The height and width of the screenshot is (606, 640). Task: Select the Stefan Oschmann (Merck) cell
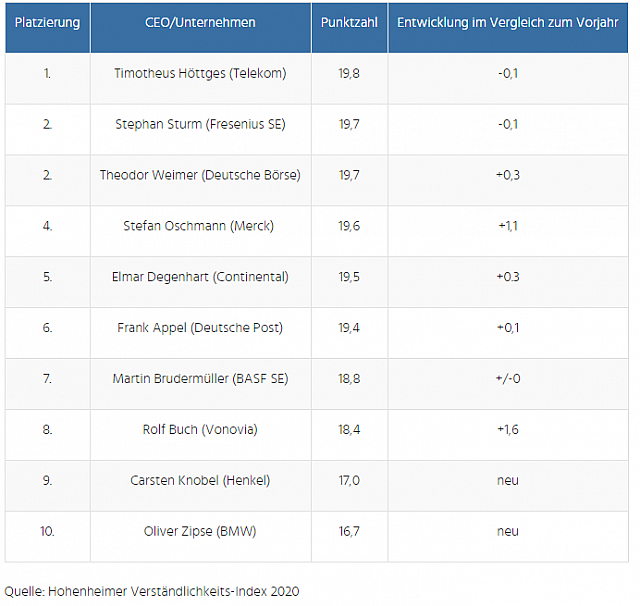pyautogui.click(x=200, y=226)
